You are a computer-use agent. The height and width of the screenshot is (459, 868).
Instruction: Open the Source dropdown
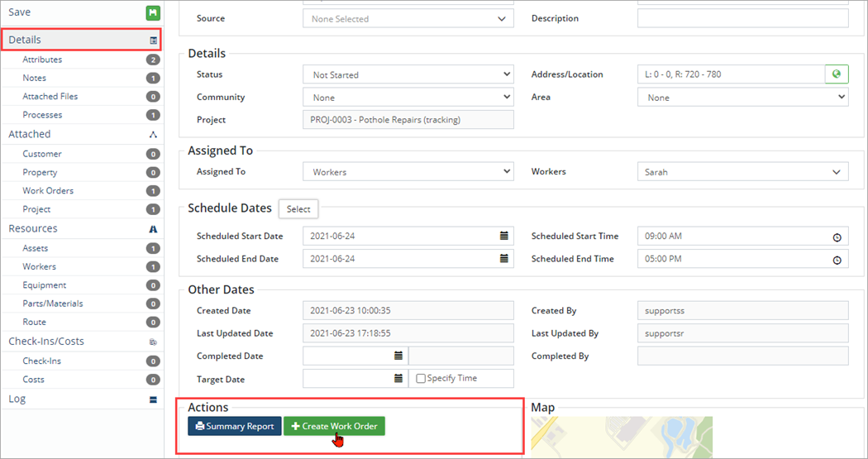tap(408, 19)
